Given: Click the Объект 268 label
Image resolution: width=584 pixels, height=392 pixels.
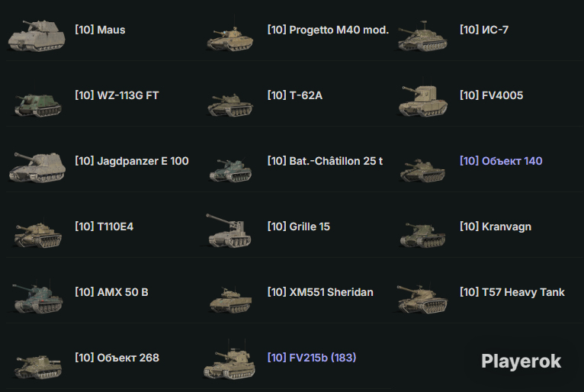Looking at the screenshot, I should 117,358.
